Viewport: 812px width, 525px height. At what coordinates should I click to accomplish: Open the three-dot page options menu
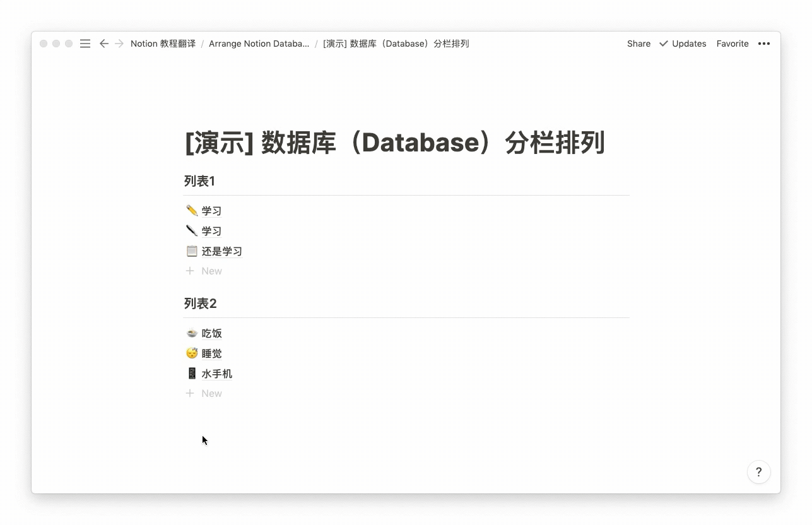(764, 44)
